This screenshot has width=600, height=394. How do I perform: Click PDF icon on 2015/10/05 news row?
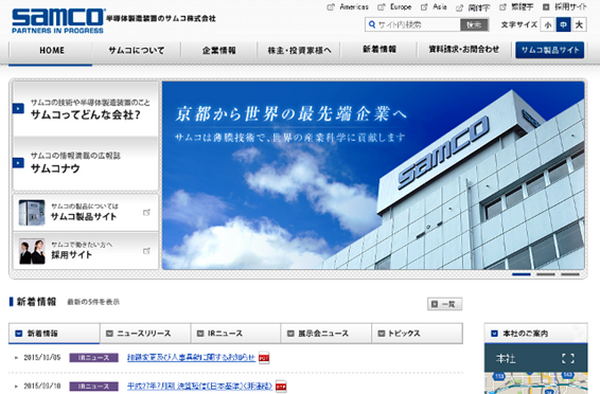pyautogui.click(x=264, y=358)
